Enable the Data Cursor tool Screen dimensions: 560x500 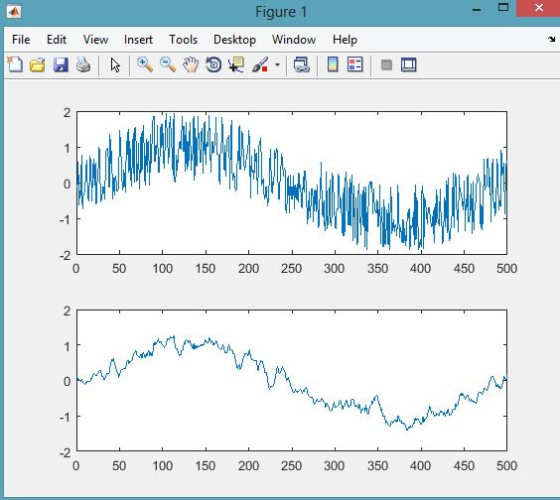point(236,65)
